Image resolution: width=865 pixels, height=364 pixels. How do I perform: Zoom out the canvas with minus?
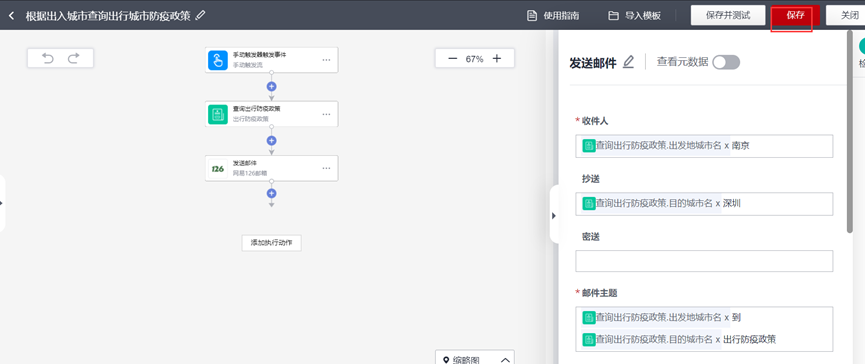coord(452,58)
